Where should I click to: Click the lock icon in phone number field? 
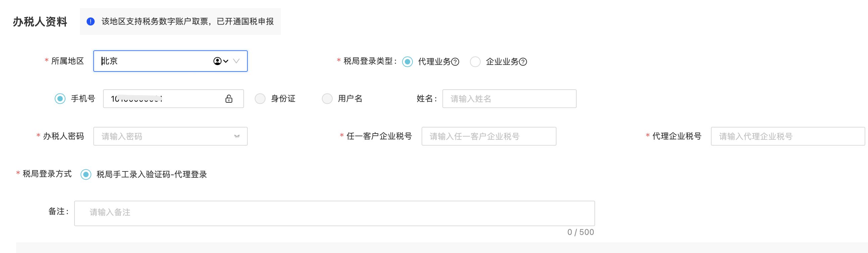229,99
